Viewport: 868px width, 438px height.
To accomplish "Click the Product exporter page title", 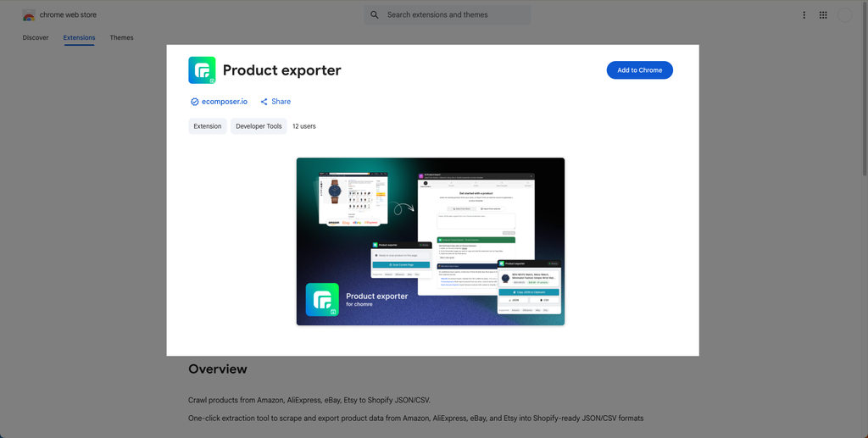I will pyautogui.click(x=281, y=70).
